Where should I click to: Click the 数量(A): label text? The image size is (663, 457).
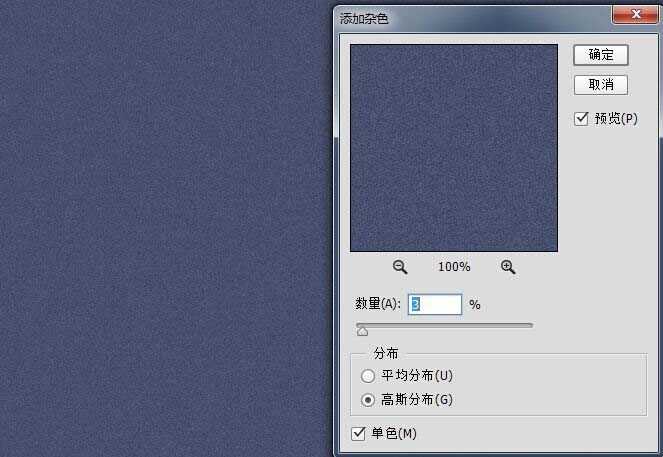click(379, 304)
